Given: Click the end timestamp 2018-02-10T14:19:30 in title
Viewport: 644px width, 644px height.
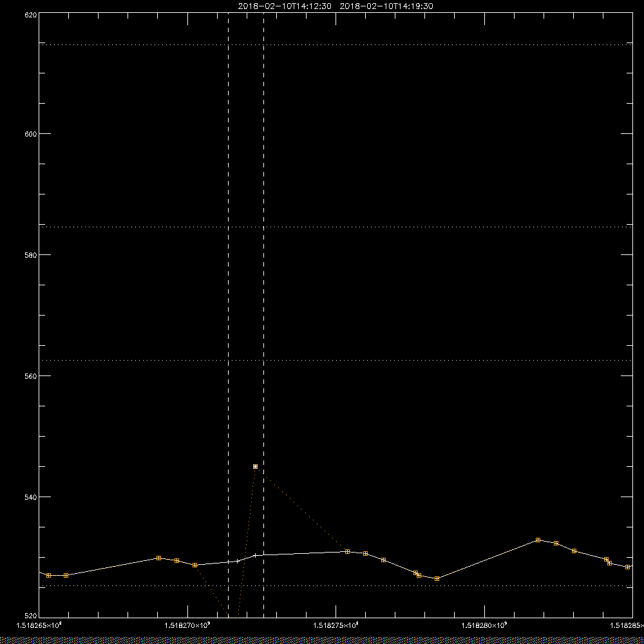Looking at the screenshot, I should click(386, 6).
